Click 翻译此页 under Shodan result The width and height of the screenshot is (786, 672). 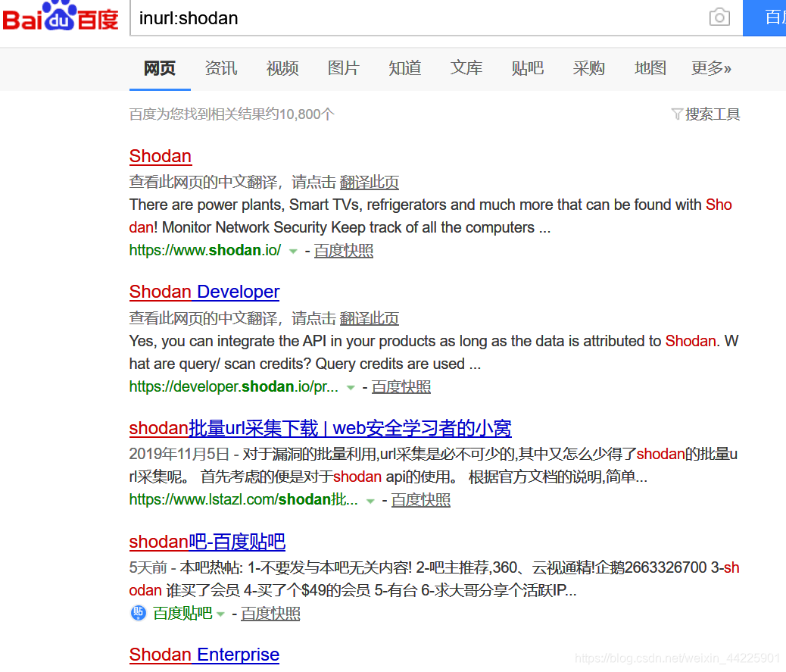(x=369, y=182)
